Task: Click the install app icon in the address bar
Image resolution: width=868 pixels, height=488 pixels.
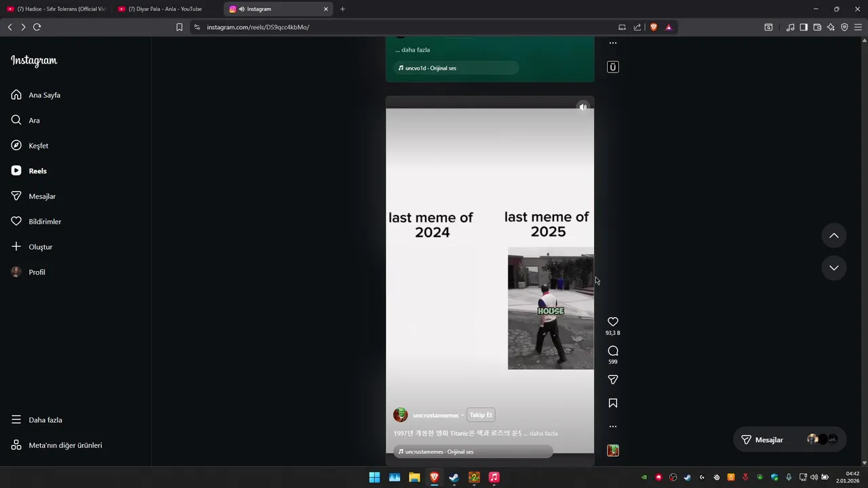Action: coord(622,27)
